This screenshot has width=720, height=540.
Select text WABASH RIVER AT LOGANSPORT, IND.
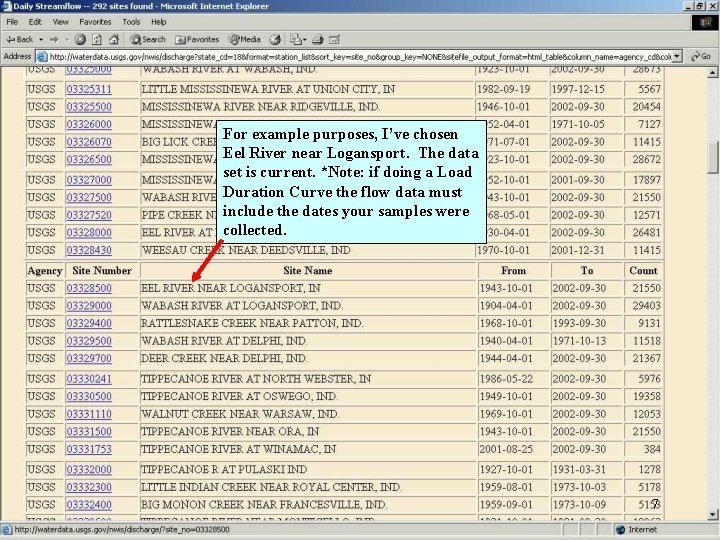pos(242,306)
